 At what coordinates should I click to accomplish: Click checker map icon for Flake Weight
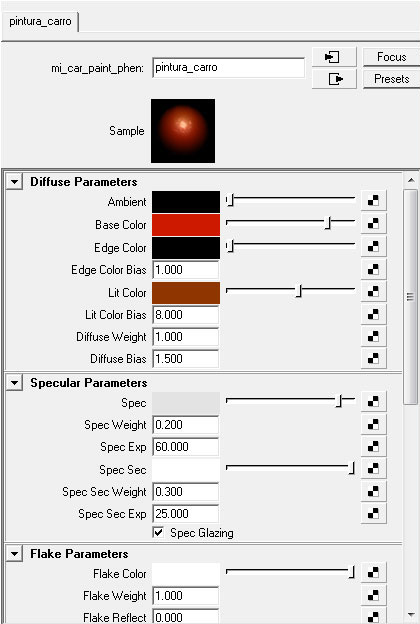(x=373, y=595)
